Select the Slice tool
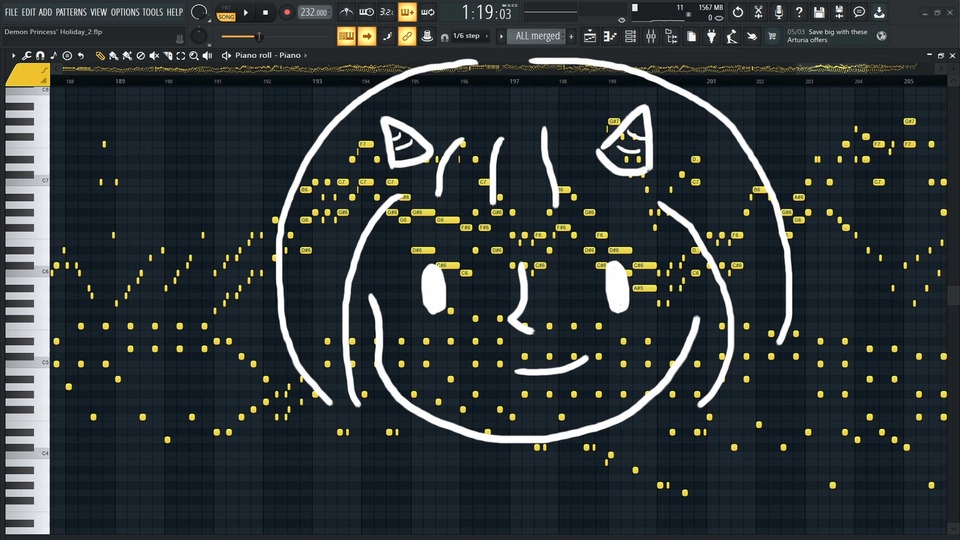Screen dimensions: 960x540 point(168,56)
